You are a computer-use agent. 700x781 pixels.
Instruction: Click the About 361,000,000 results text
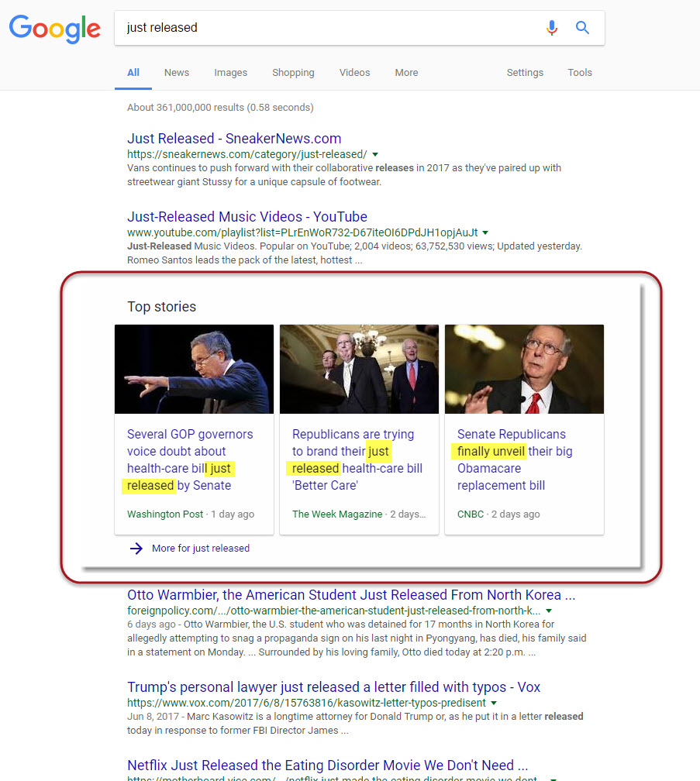220,108
